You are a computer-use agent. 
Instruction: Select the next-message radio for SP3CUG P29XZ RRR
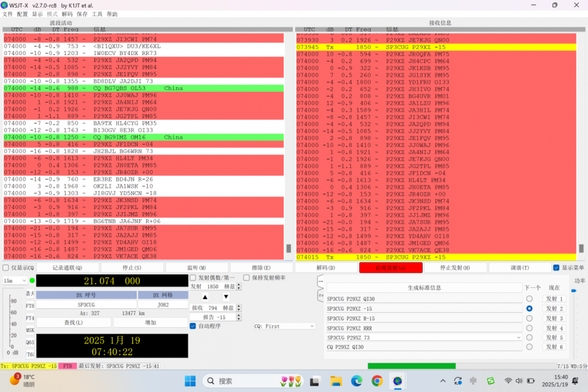tap(529, 328)
